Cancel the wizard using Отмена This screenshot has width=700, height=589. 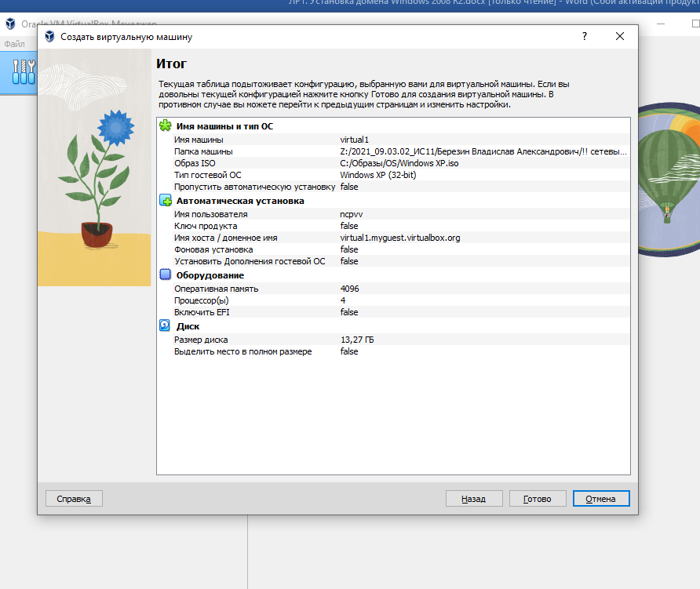click(x=601, y=499)
